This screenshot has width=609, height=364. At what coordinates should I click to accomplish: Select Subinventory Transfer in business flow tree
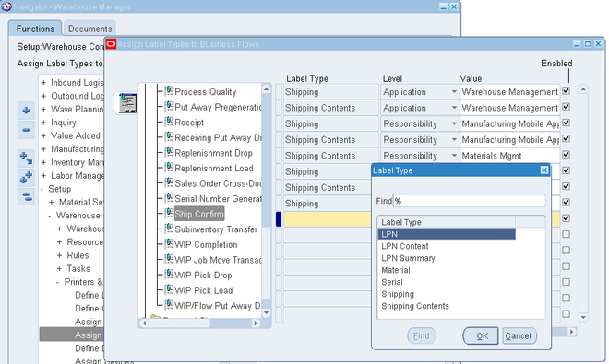[216, 229]
